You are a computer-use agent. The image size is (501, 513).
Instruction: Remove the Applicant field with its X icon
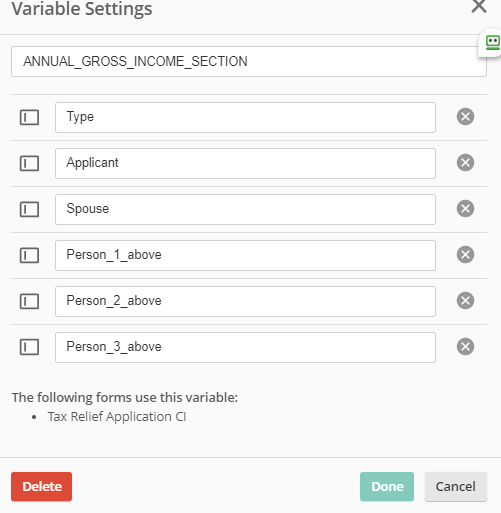[x=465, y=163]
